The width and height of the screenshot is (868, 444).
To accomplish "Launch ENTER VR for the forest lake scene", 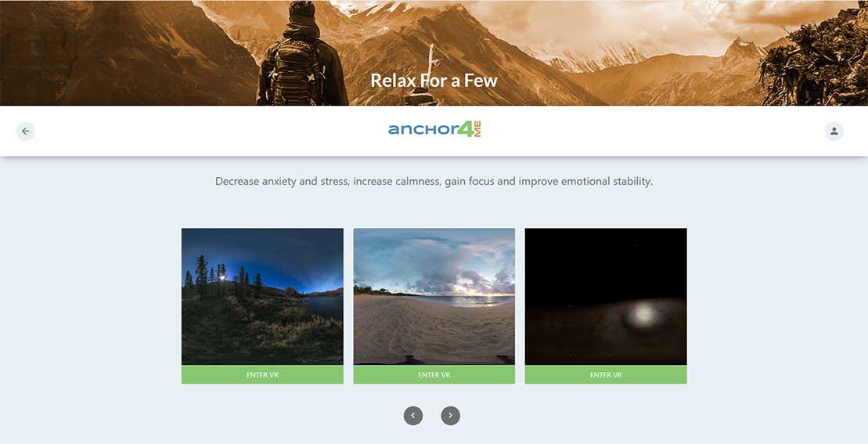I will [262, 375].
